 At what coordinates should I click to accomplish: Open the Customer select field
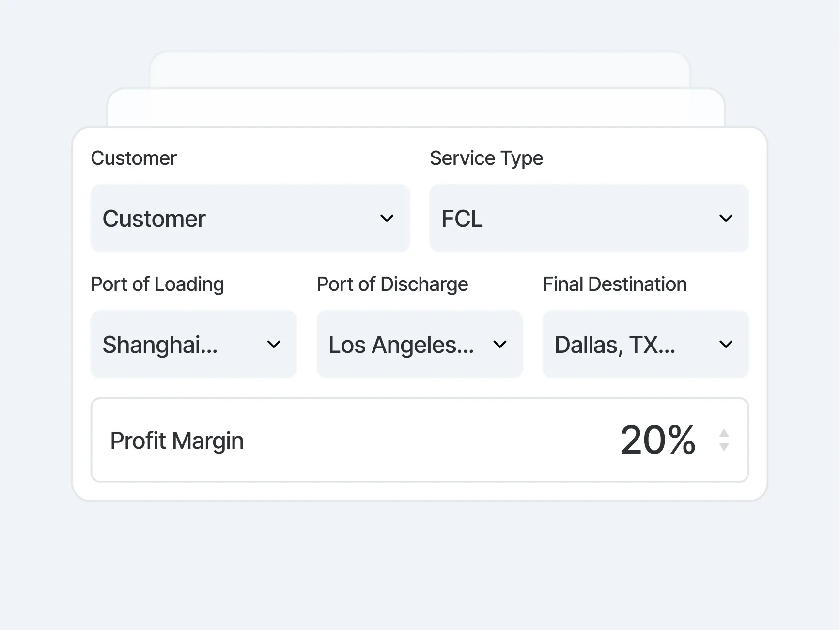coord(233,218)
